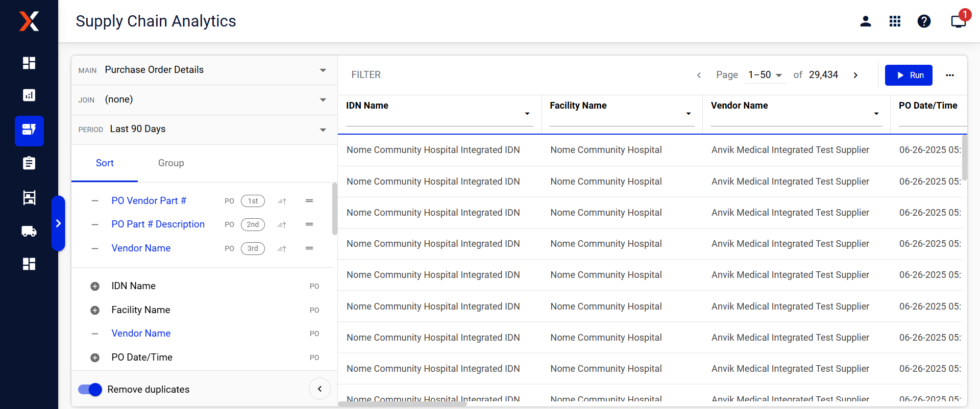The height and width of the screenshot is (409, 980).
Task: Open the truck shipping icon in sidebar
Action: point(29,231)
